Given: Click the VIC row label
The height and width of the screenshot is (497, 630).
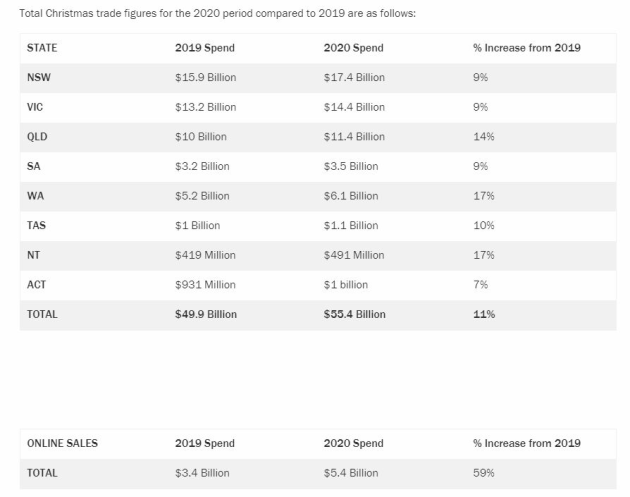Looking at the screenshot, I should [x=35, y=107].
